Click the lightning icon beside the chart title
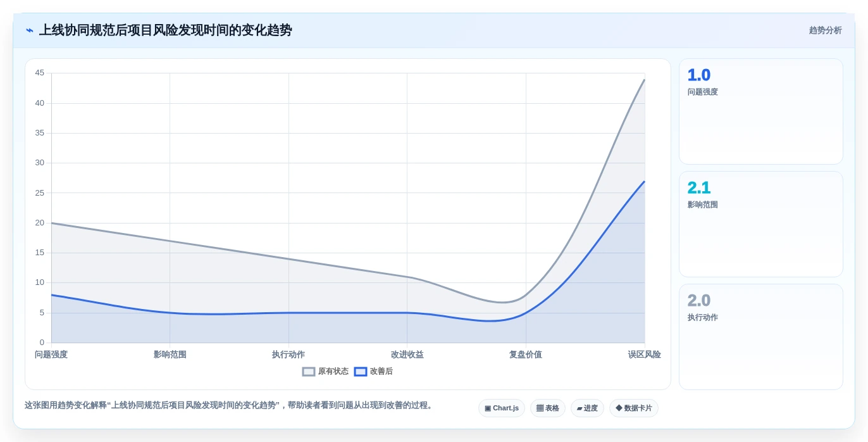Image resolution: width=868 pixels, height=442 pixels. tap(30, 30)
